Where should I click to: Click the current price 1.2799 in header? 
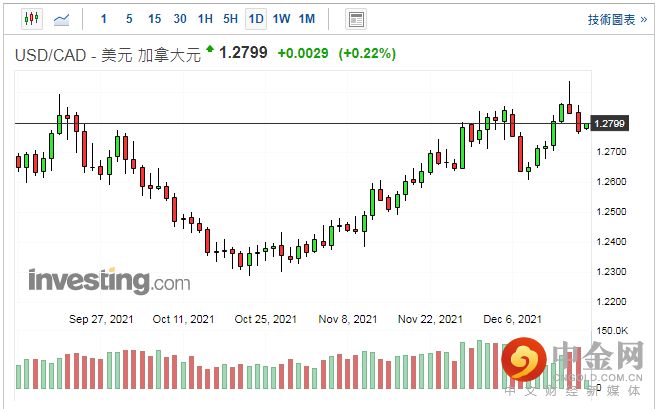pyautogui.click(x=243, y=52)
